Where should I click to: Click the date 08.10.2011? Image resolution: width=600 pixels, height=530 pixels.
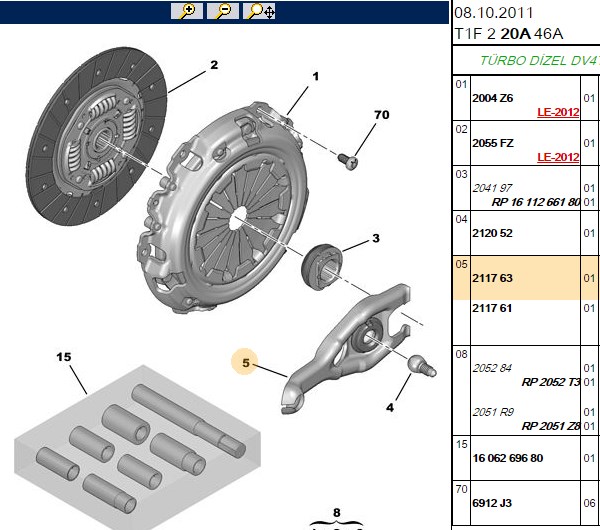coord(493,13)
